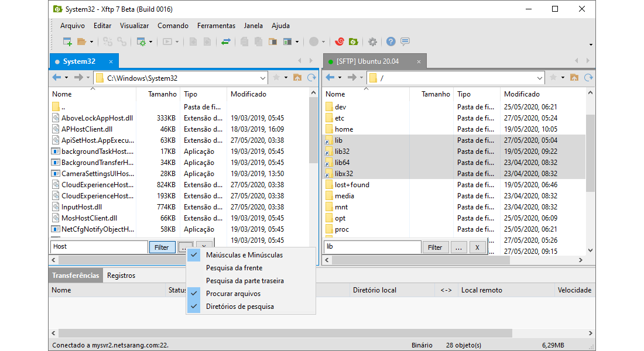The height and width of the screenshot is (351, 644).
Task: Open the local path C:\Windows\System32 dropdown
Action: pos(262,78)
